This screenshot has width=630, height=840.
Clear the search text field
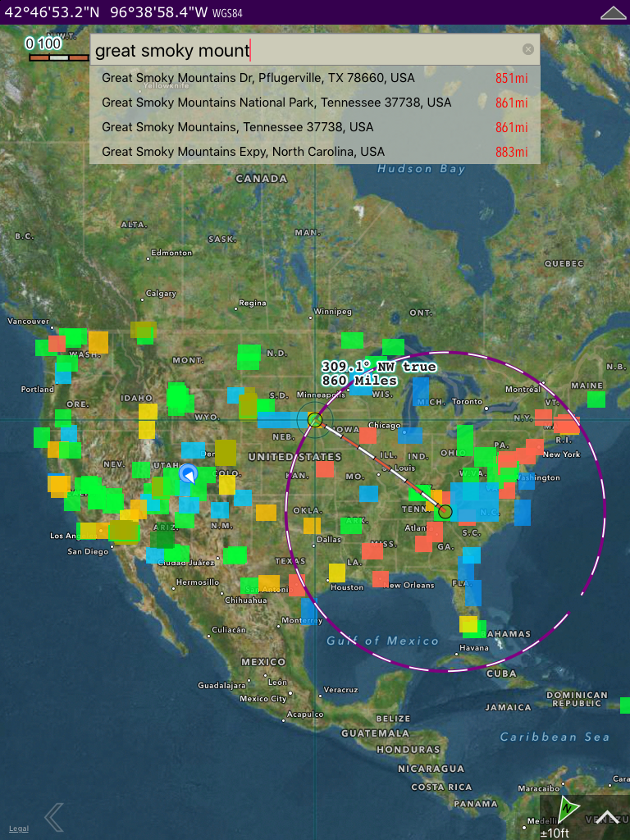527,49
